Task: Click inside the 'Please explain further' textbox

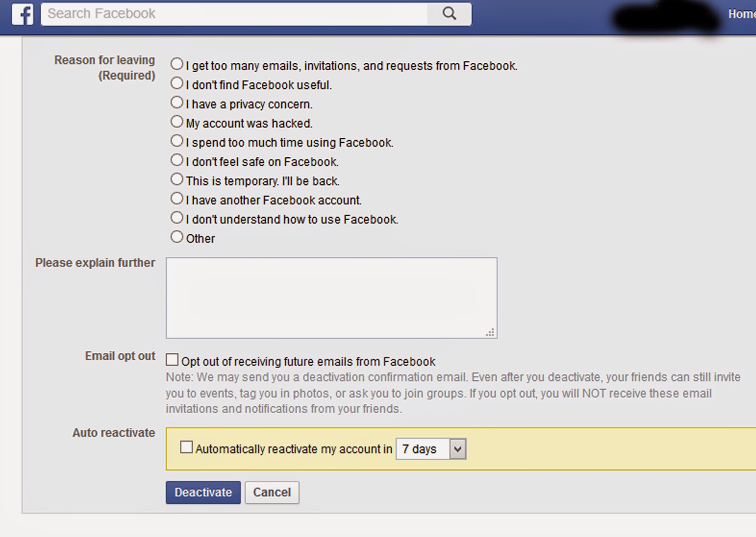Action: point(331,298)
